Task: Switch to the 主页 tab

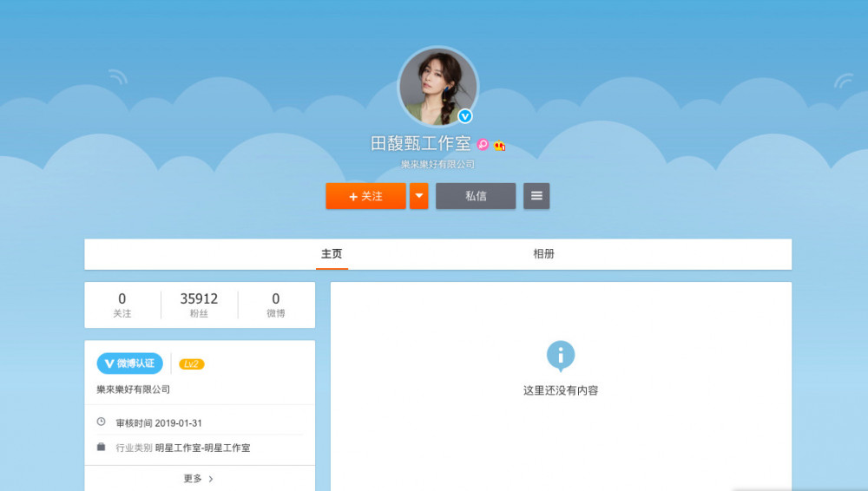Action: pyautogui.click(x=332, y=254)
